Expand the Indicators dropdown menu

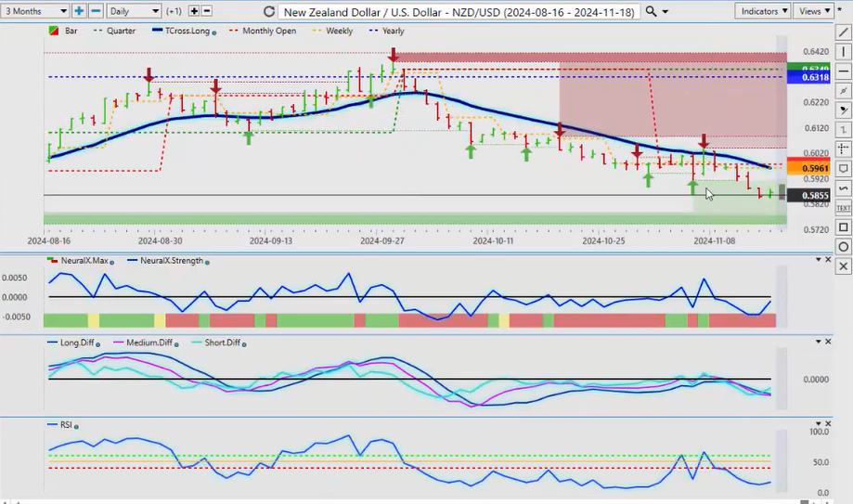pos(762,11)
